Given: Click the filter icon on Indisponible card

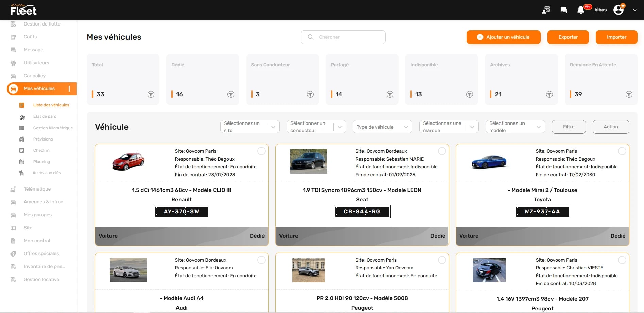Looking at the screenshot, I should [469, 94].
